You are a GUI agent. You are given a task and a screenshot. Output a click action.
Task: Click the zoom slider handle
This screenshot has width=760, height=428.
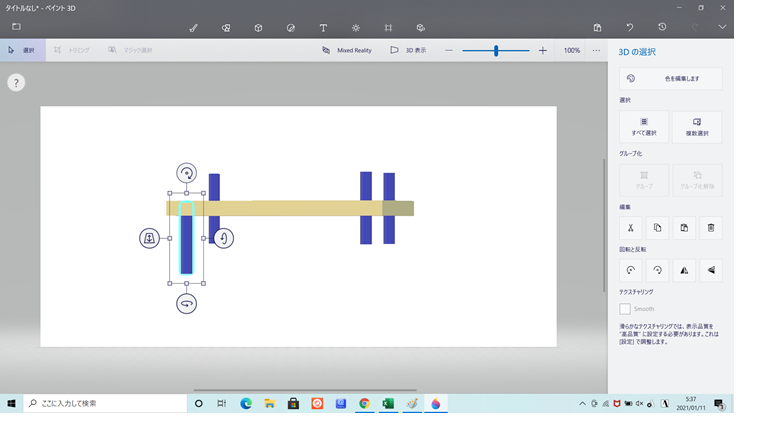click(496, 50)
